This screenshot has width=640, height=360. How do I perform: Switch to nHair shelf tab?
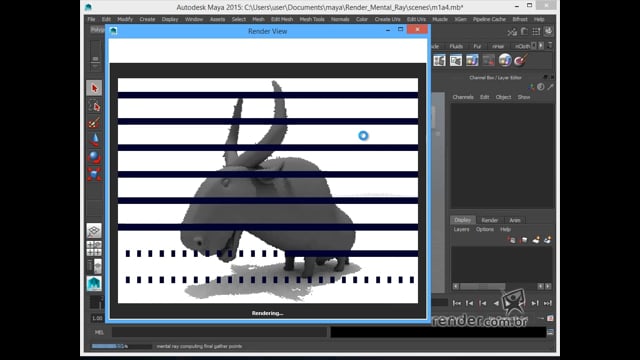[498, 46]
